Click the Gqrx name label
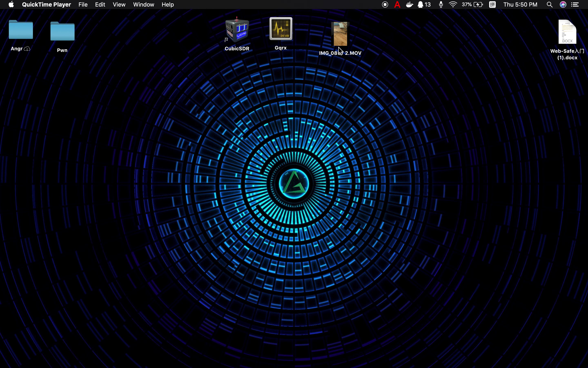588x368 pixels. pyautogui.click(x=281, y=48)
